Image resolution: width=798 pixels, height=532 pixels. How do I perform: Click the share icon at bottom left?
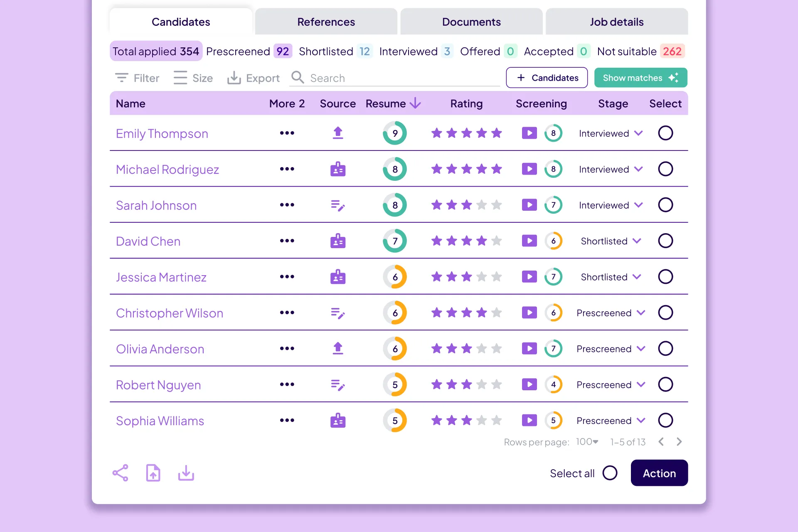coord(121,473)
